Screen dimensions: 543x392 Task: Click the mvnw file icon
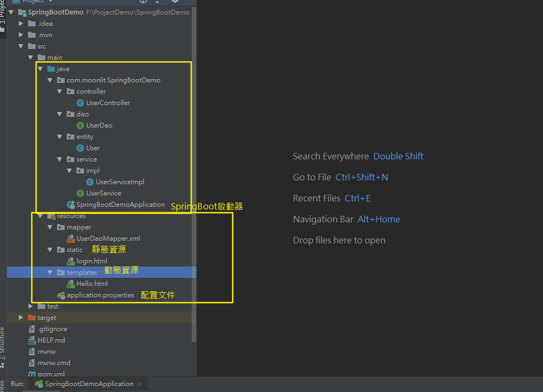pyautogui.click(x=31, y=352)
